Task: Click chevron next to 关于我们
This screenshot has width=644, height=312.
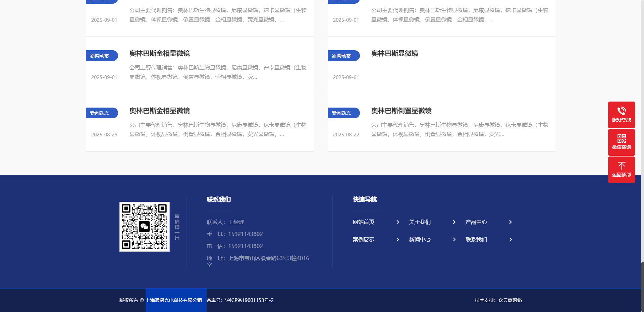Action: [x=454, y=222]
